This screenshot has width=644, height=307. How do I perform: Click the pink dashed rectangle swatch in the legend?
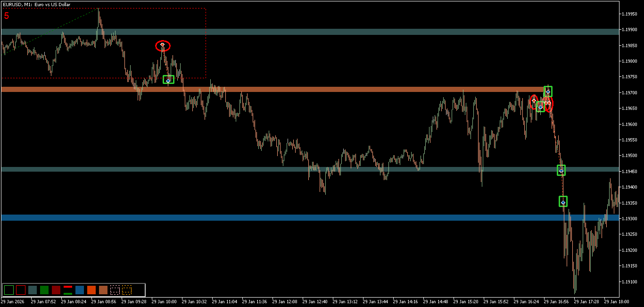pos(115,290)
